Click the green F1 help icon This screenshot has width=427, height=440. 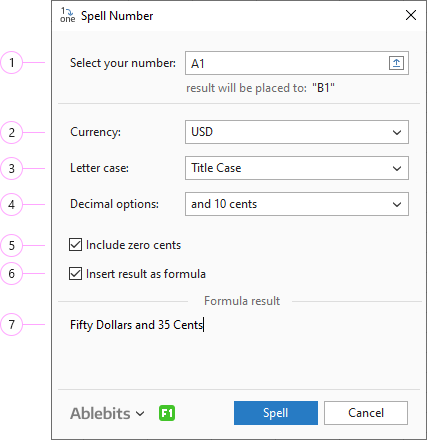click(167, 413)
